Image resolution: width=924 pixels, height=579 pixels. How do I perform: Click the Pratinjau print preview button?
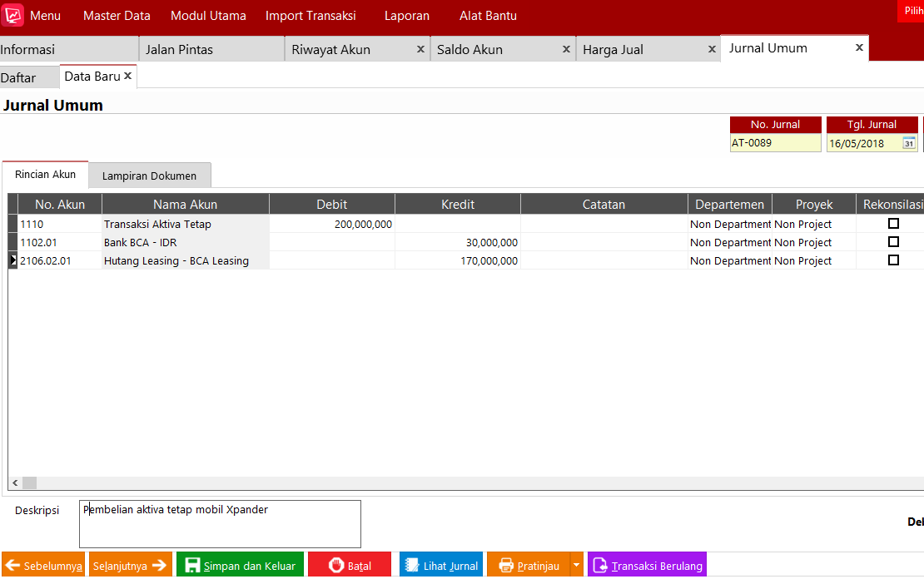click(x=528, y=566)
